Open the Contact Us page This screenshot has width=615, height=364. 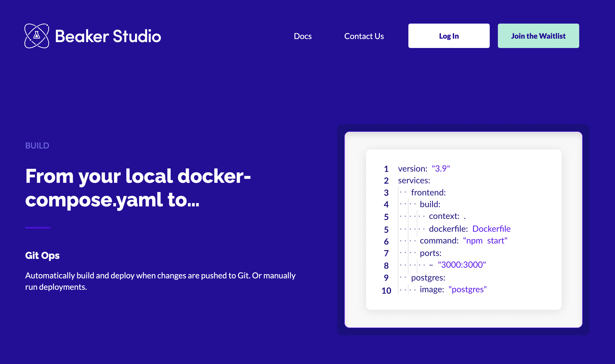(x=364, y=36)
